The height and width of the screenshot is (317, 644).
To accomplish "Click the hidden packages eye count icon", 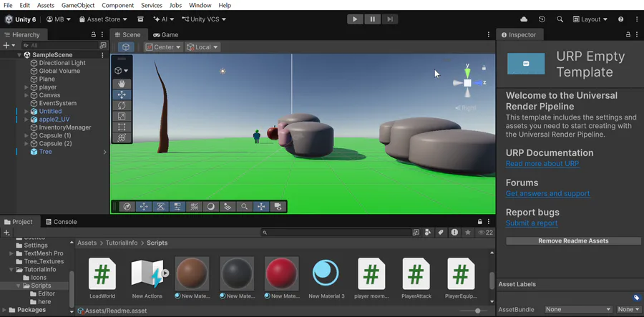I will click(485, 233).
